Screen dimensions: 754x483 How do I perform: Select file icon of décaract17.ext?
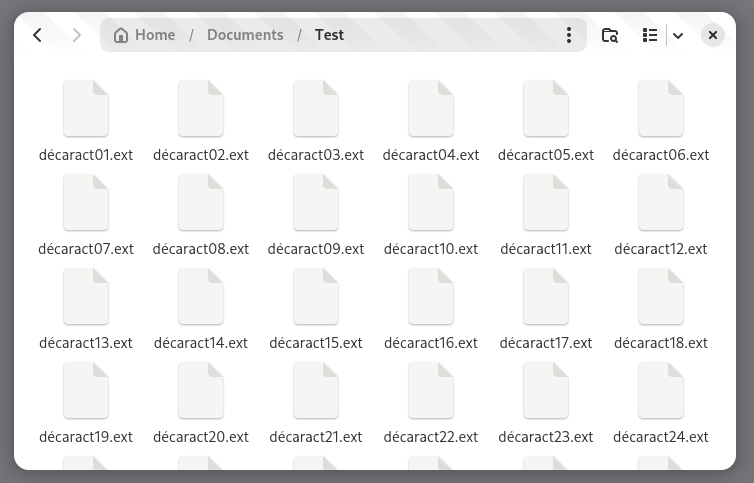pos(545,296)
